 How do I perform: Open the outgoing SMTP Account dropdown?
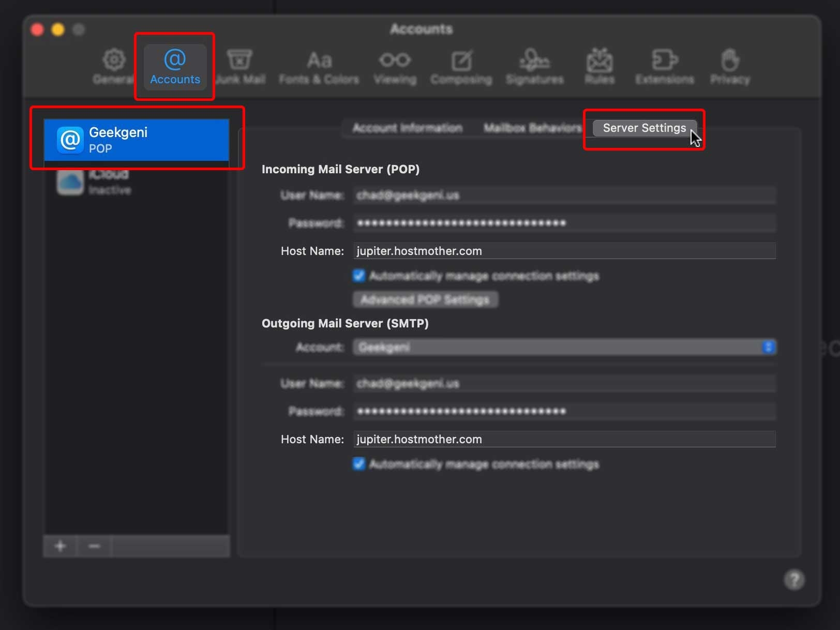pos(564,347)
